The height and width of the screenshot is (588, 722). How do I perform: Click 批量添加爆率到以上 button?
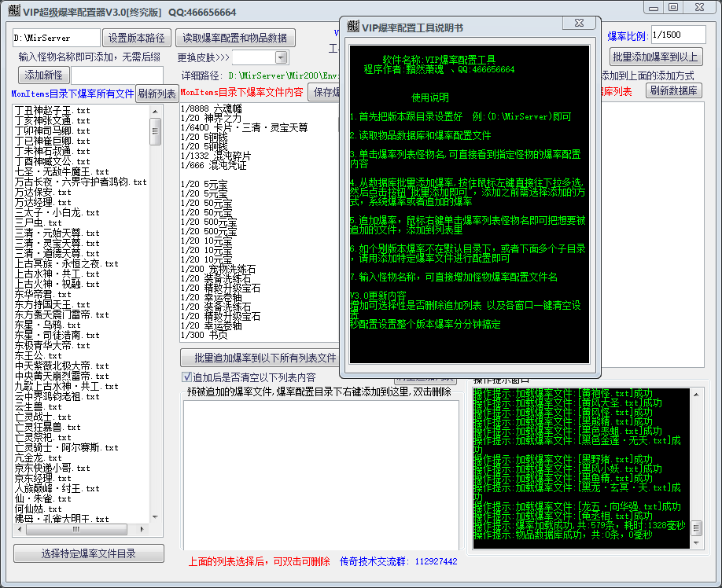pos(656,57)
